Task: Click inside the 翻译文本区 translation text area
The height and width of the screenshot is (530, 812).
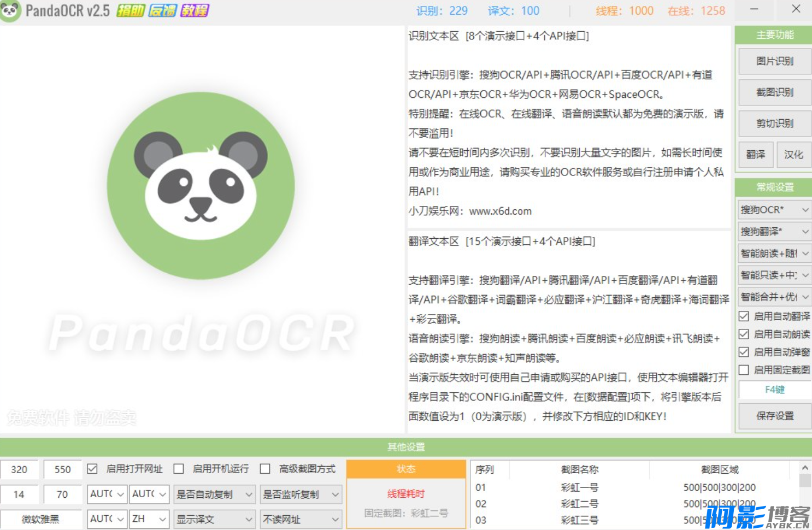Action: [x=568, y=332]
